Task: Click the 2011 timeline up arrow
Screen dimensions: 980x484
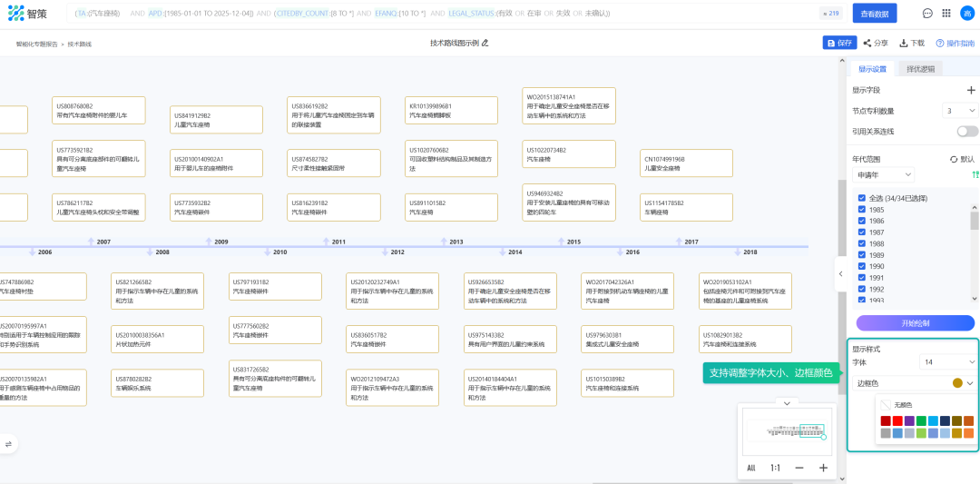Action: click(326, 242)
